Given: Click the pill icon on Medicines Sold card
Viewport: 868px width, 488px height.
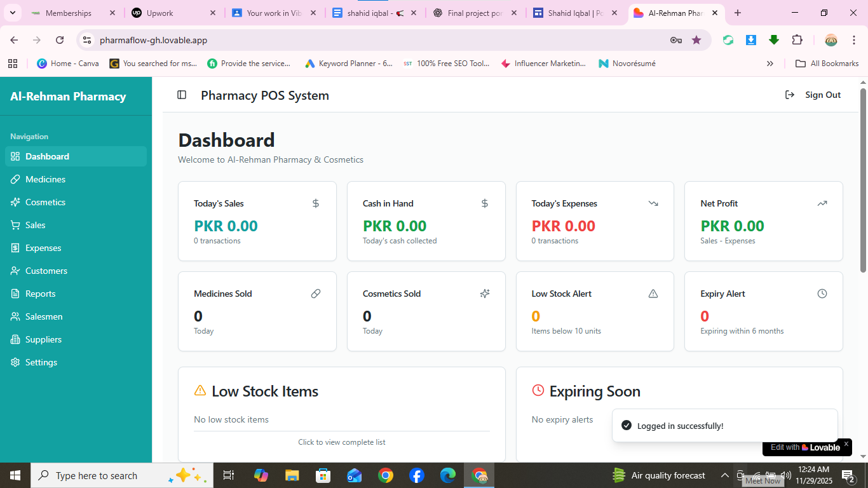Looking at the screenshot, I should (316, 294).
